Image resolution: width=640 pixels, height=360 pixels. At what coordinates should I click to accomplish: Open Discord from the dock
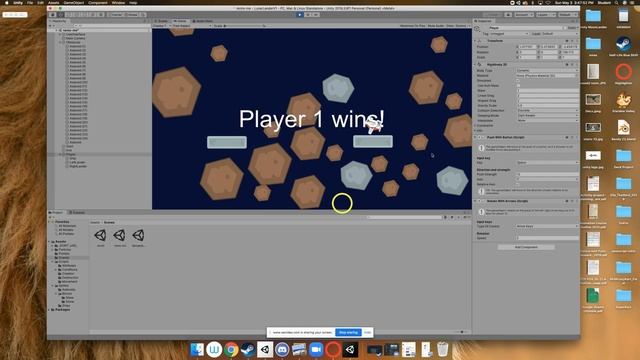282,349
